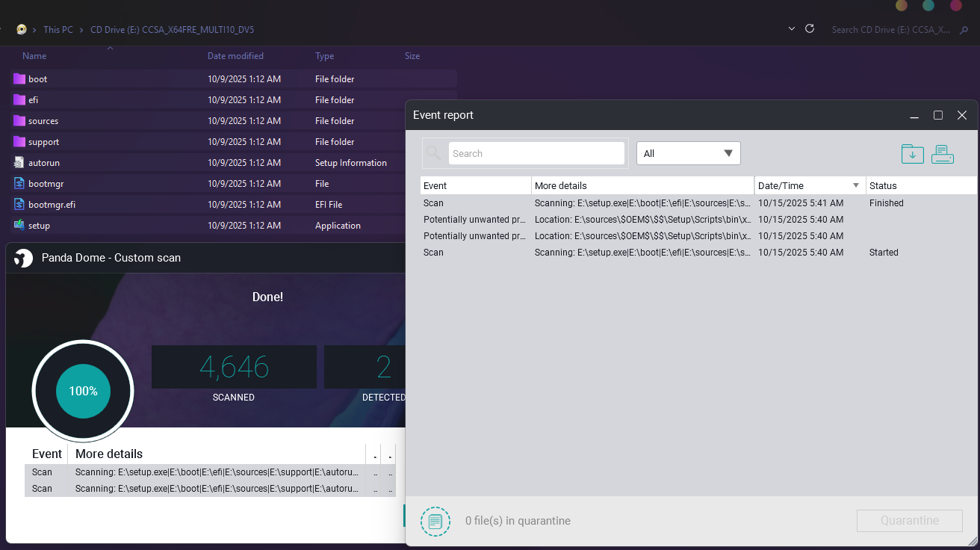This screenshot has width=980, height=550.
Task: Click the export report icon in Event report
Action: (913, 154)
